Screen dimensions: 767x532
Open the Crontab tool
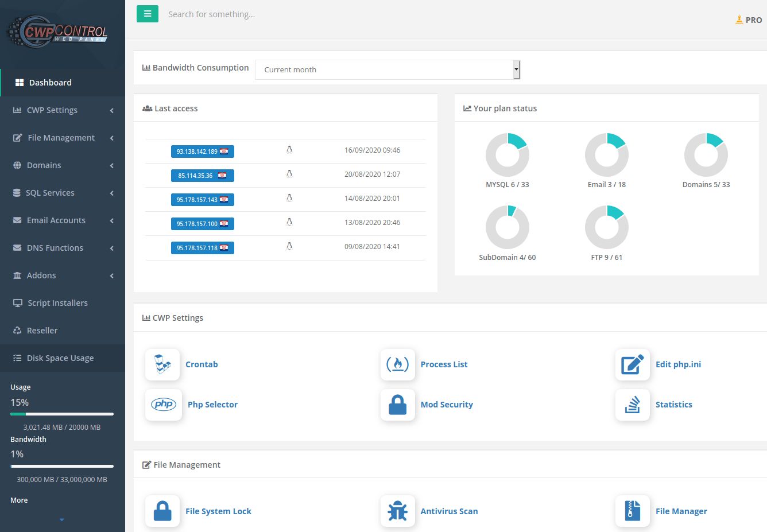202,364
